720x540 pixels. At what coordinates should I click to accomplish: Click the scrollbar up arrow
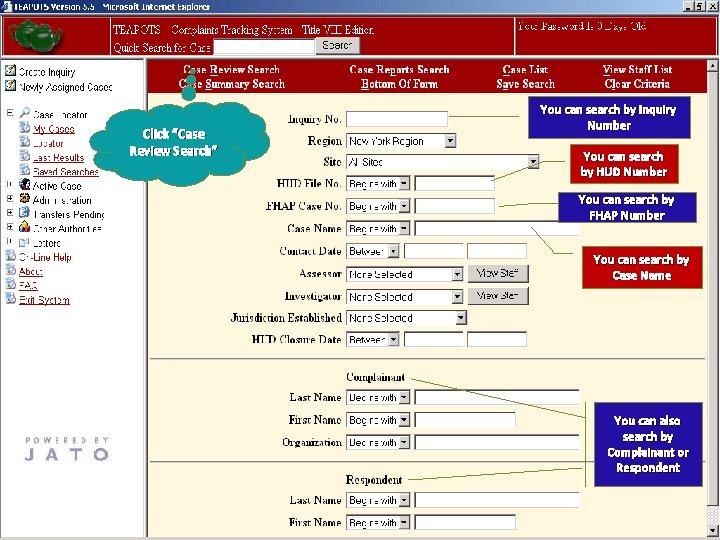[712, 66]
